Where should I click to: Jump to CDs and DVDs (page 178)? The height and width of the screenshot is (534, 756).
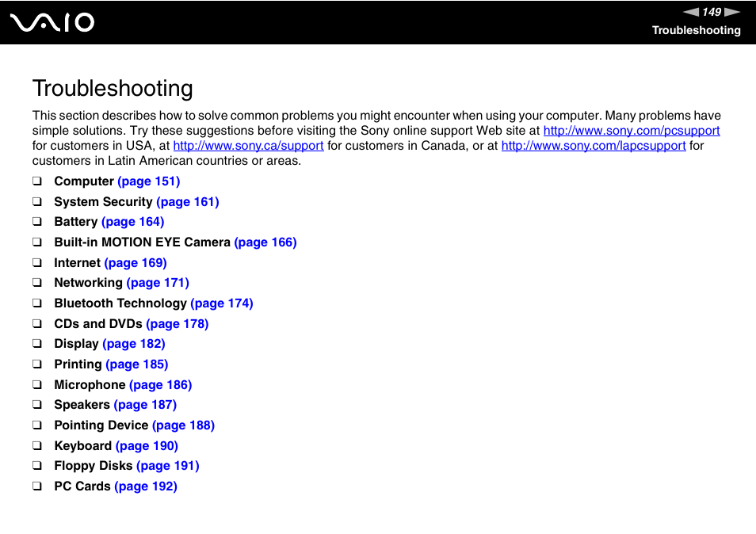click(x=178, y=324)
